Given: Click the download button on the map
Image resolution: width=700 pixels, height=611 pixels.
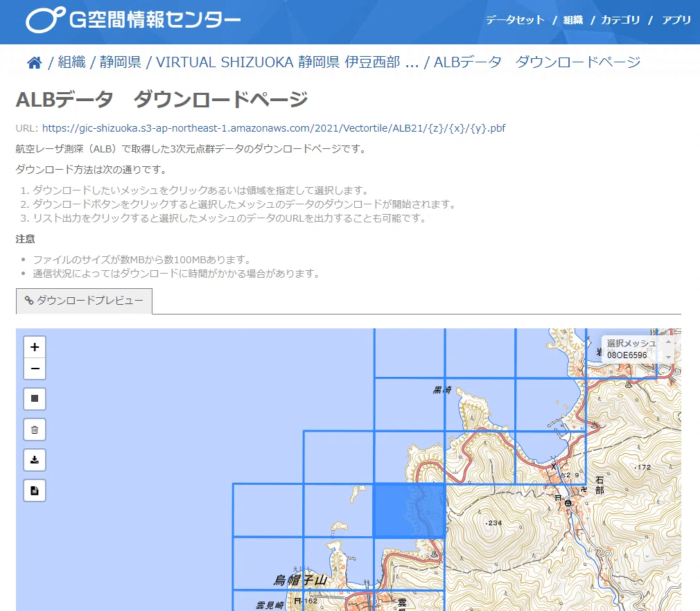Looking at the screenshot, I should [x=35, y=460].
